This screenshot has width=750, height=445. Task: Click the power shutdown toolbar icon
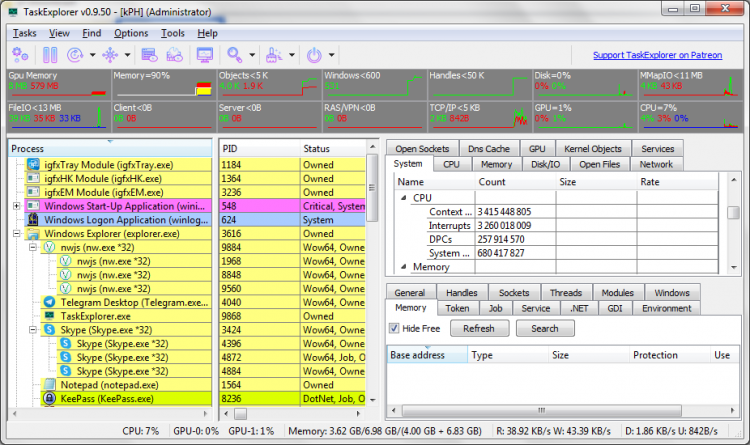click(314, 54)
